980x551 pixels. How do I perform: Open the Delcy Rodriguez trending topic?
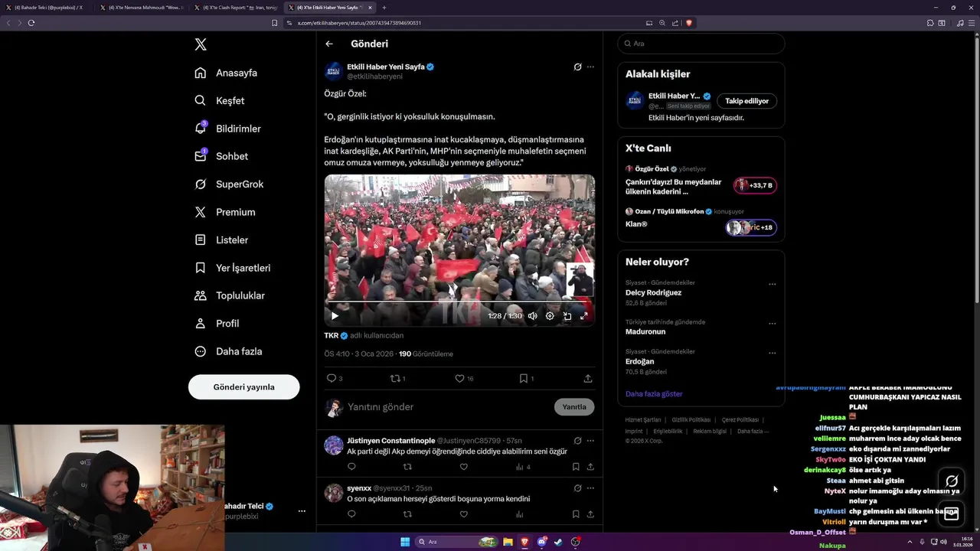coord(653,292)
